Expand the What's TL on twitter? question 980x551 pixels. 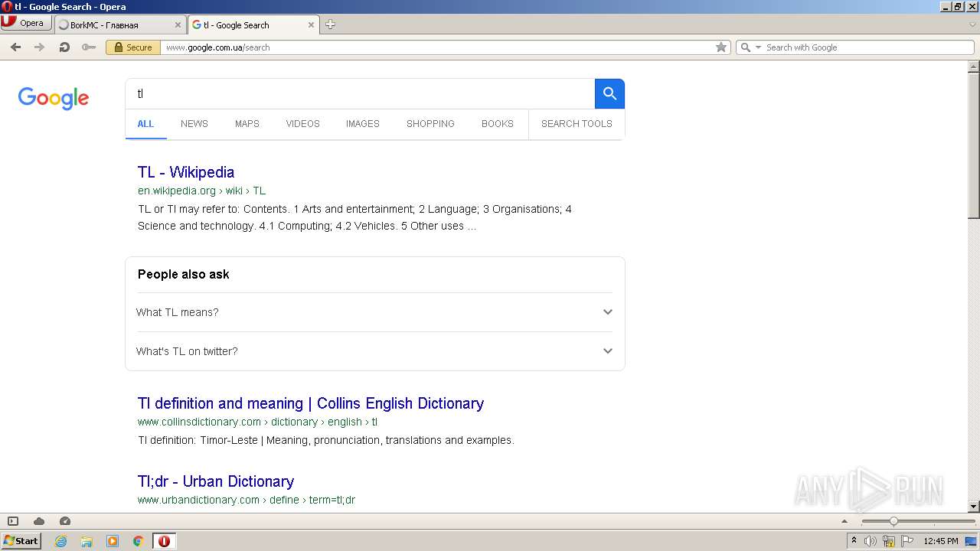(x=375, y=351)
